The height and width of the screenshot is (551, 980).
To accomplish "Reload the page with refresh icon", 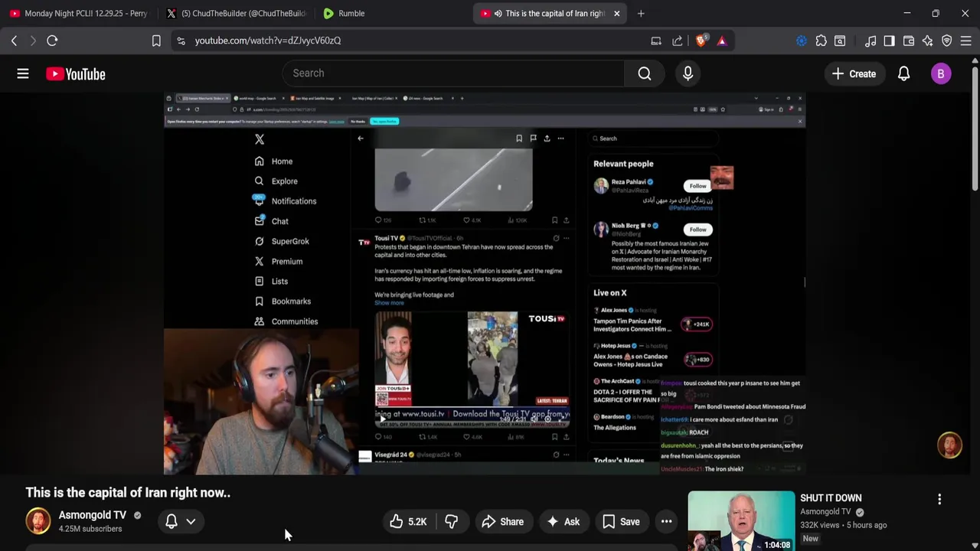I will (x=52, y=41).
